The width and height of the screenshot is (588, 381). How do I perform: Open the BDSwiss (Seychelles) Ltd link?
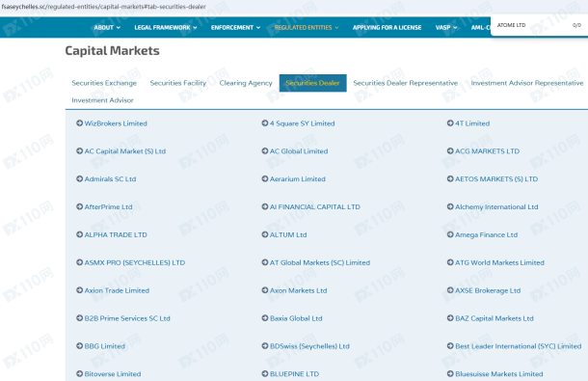pos(309,346)
